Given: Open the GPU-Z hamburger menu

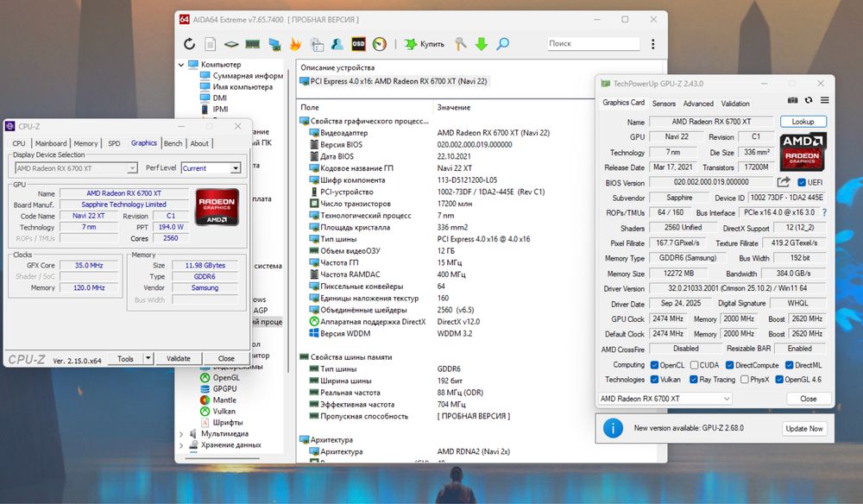Looking at the screenshot, I should click(824, 100).
